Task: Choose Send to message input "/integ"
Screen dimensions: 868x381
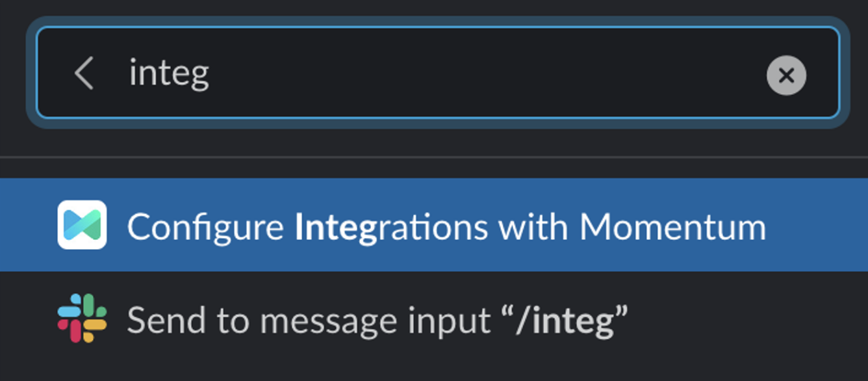Action: pyautogui.click(x=377, y=320)
